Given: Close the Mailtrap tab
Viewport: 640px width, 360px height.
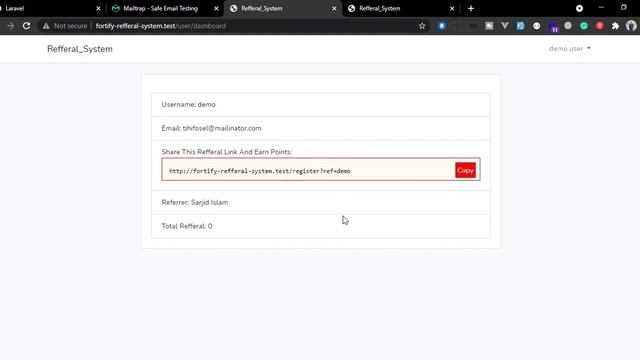Looking at the screenshot, I should click(x=216, y=8).
